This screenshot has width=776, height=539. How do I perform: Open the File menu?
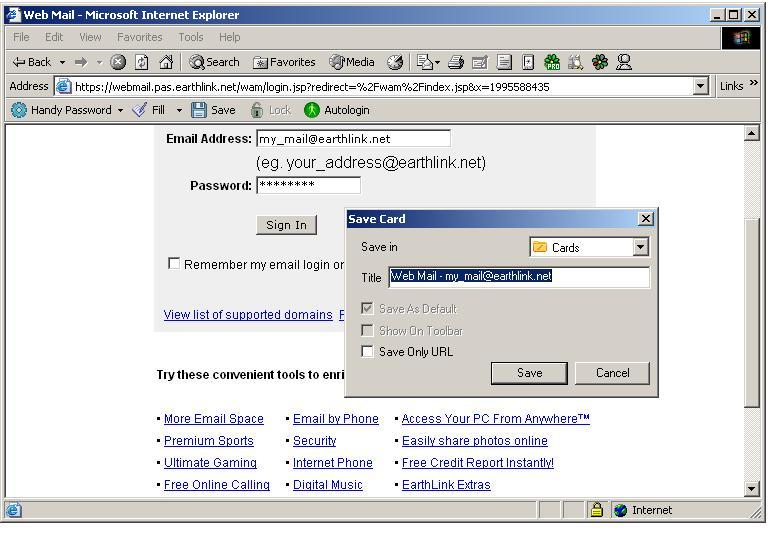[21, 37]
